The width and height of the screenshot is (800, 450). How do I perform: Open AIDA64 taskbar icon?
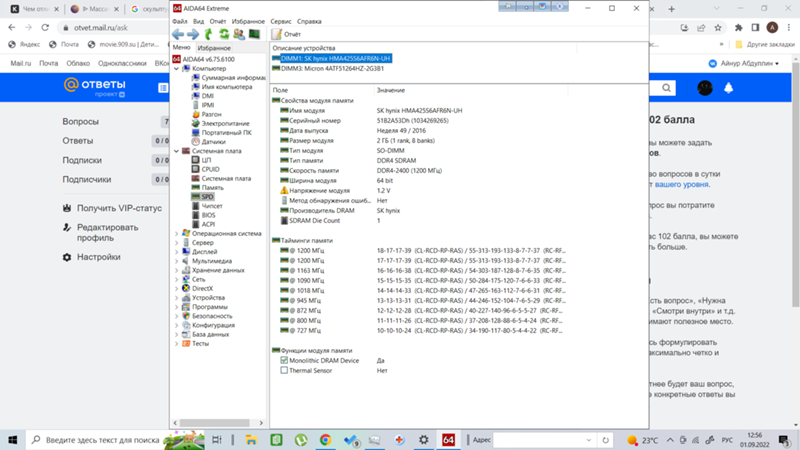(448, 440)
